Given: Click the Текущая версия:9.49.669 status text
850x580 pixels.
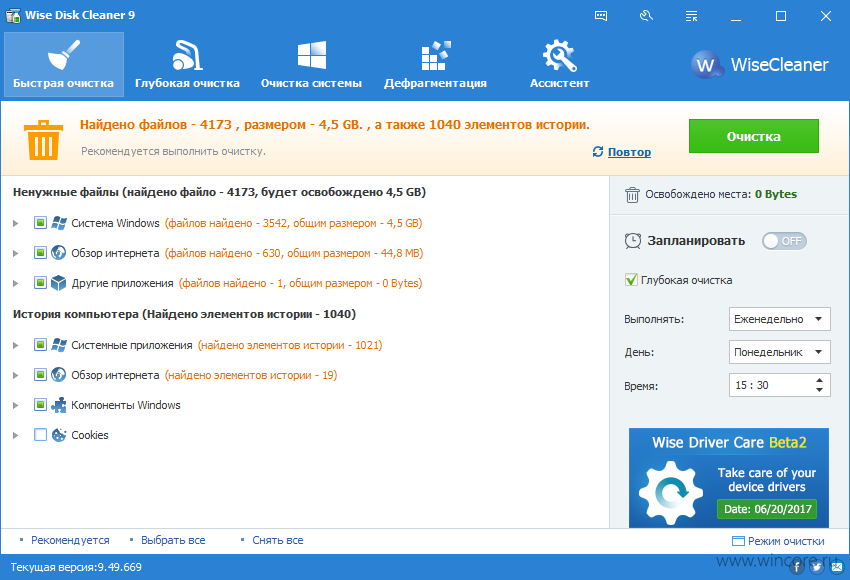Looking at the screenshot, I should point(76,568).
